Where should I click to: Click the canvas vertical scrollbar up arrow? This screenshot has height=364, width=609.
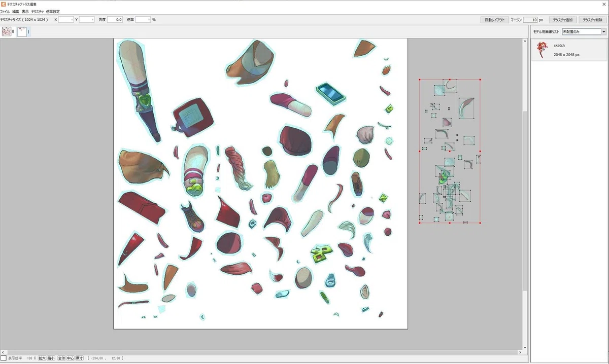(525, 41)
